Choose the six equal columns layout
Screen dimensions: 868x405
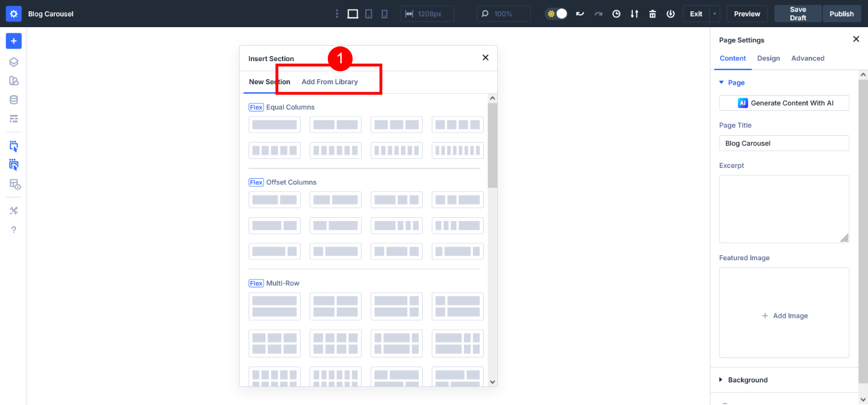click(x=336, y=150)
